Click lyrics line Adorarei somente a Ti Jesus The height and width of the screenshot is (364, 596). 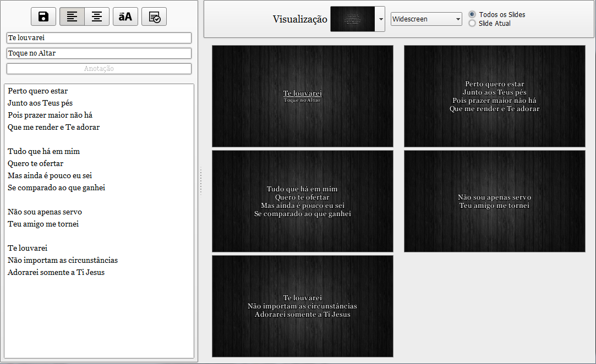tap(56, 272)
